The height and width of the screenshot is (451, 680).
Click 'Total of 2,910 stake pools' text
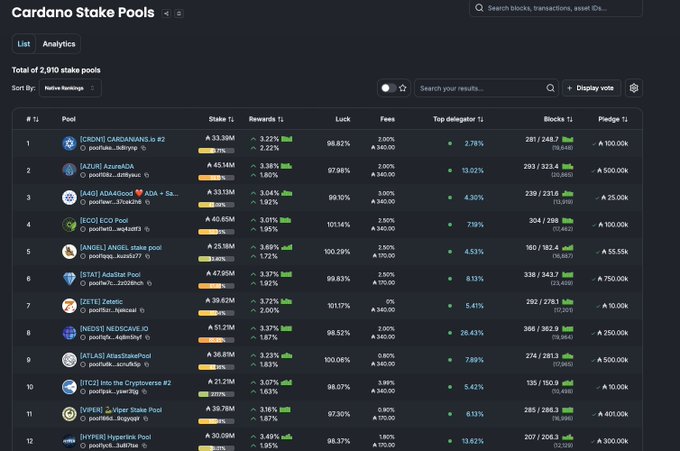tap(56, 70)
